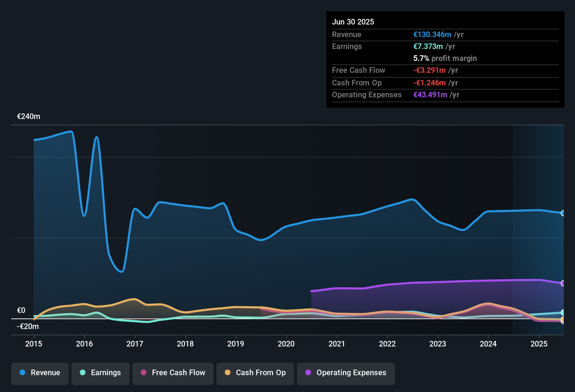
Task: Toggle the Earnings legend series
Action: (x=101, y=373)
